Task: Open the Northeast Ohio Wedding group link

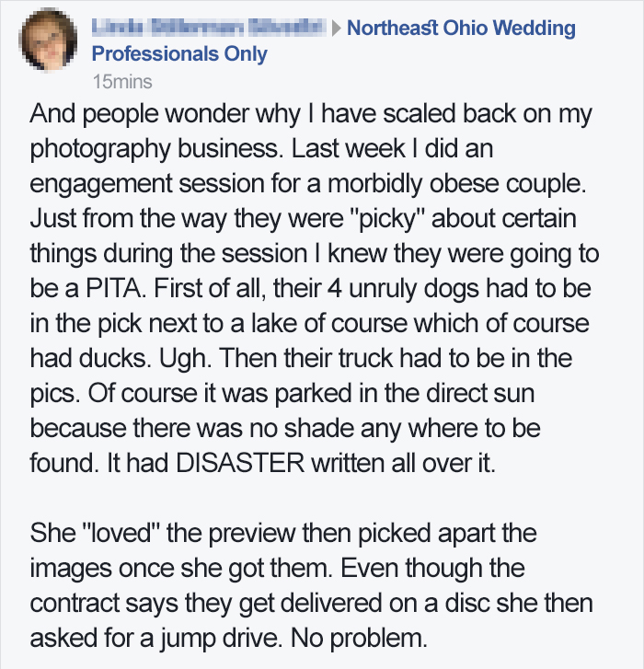Action: pos(462,28)
